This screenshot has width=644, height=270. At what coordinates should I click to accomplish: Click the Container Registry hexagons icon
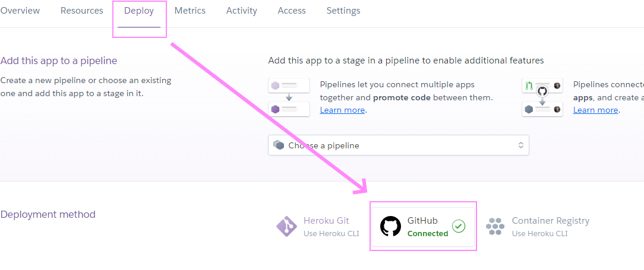[495, 226]
